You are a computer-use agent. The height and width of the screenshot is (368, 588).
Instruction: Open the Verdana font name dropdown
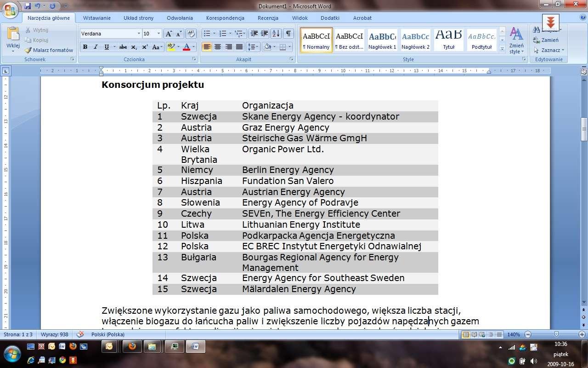(139, 34)
